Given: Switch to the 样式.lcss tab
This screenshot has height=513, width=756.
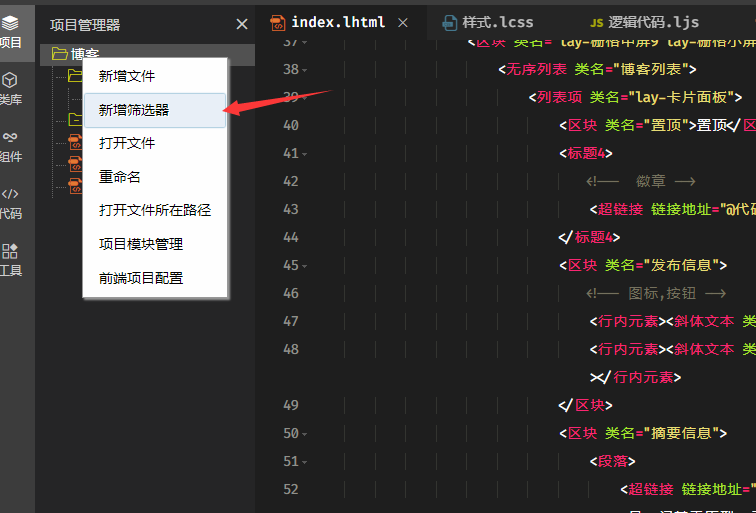Looking at the screenshot, I should coord(497,22).
